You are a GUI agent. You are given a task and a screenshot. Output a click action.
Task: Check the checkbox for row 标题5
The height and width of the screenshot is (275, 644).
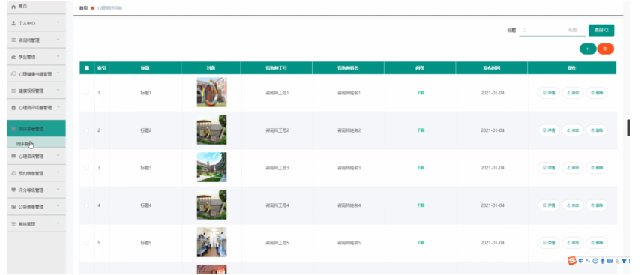coord(87,243)
